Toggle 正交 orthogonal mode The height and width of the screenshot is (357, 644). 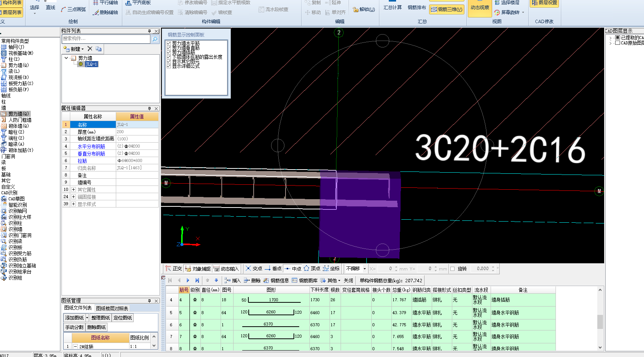pyautogui.click(x=173, y=269)
